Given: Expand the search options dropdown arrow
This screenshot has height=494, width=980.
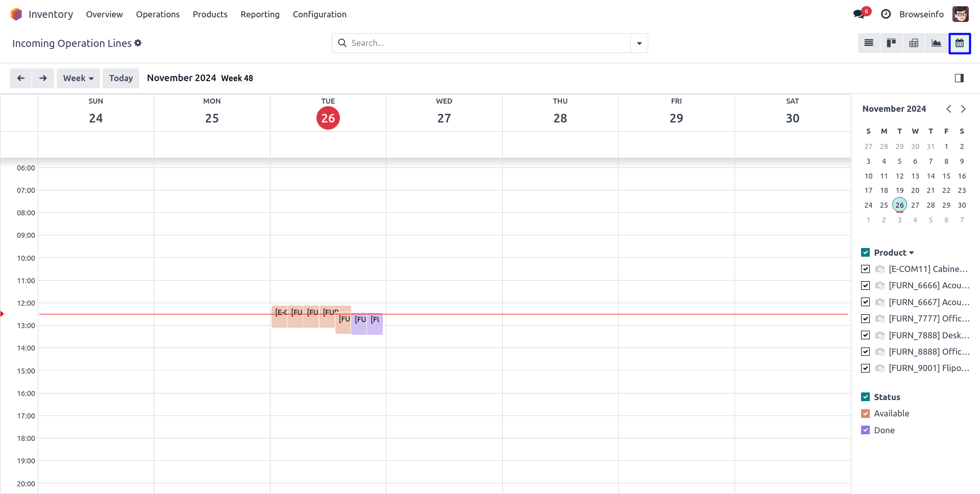Looking at the screenshot, I should tap(639, 43).
